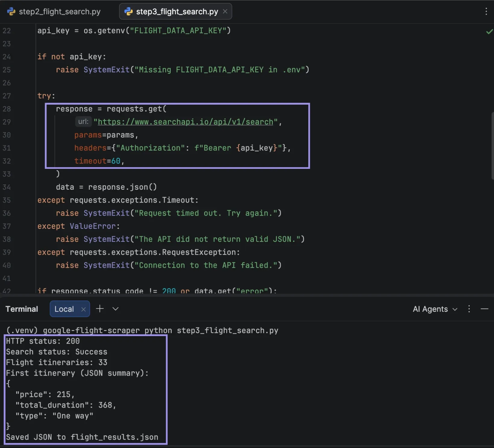
Task: Click 'Missing FLIGHT_DATA_API_KEY in .env' string
Action: click(x=220, y=70)
